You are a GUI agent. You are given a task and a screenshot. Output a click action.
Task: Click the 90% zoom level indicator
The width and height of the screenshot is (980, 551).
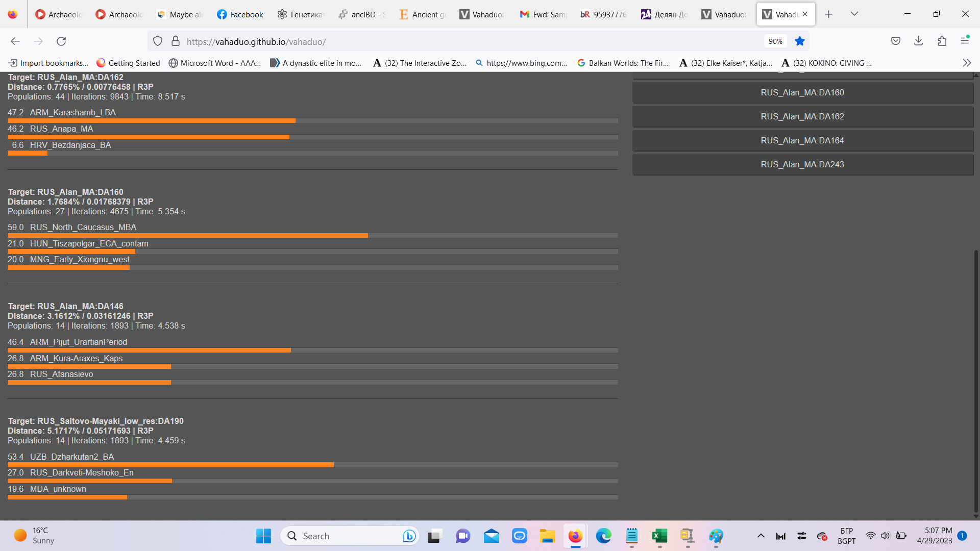click(775, 41)
